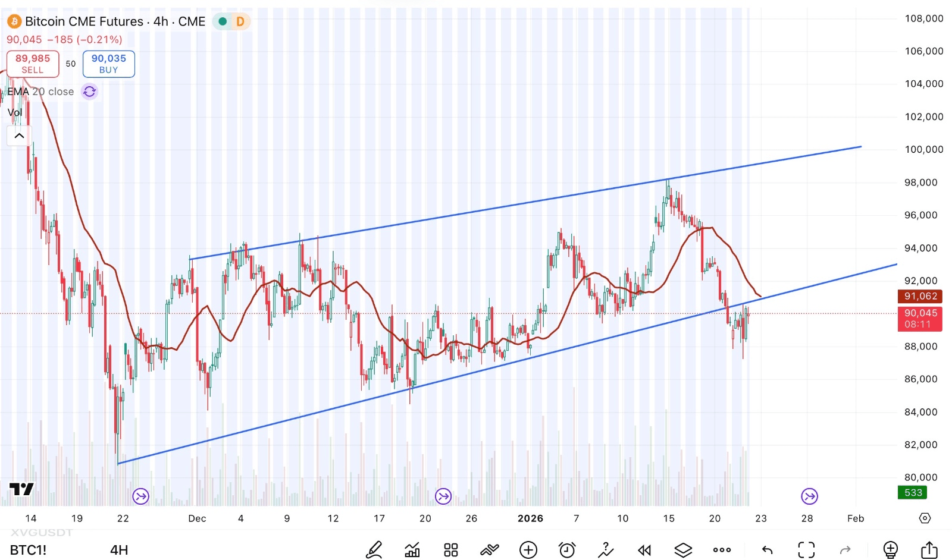Select the Vol indicator label

click(x=15, y=112)
